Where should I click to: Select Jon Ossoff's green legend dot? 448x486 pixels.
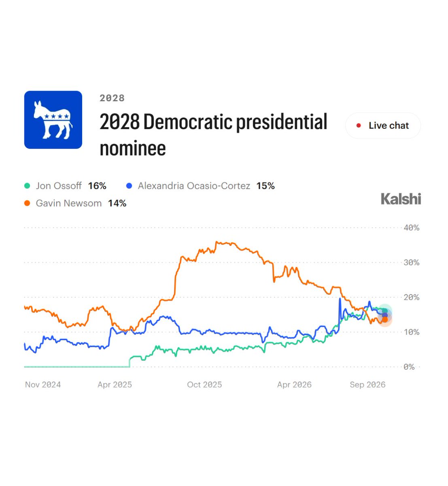click(27, 186)
